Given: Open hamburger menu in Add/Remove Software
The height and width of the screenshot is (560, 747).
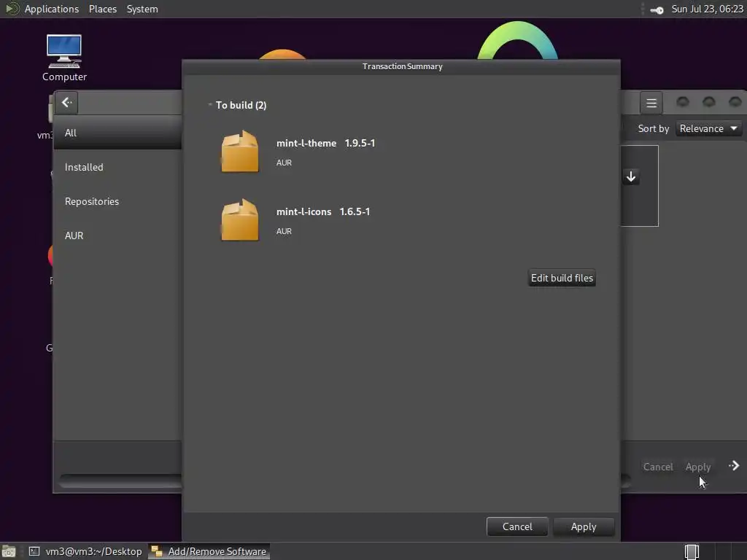Looking at the screenshot, I should click(651, 103).
